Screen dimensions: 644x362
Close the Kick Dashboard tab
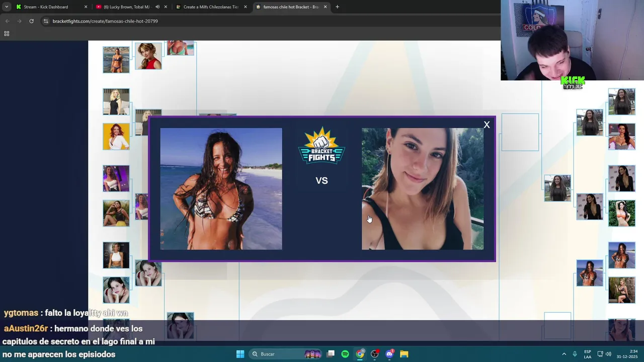[x=86, y=7]
